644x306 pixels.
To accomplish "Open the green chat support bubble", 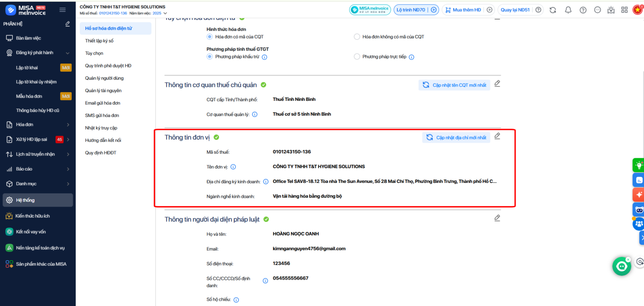I will coord(621,266).
